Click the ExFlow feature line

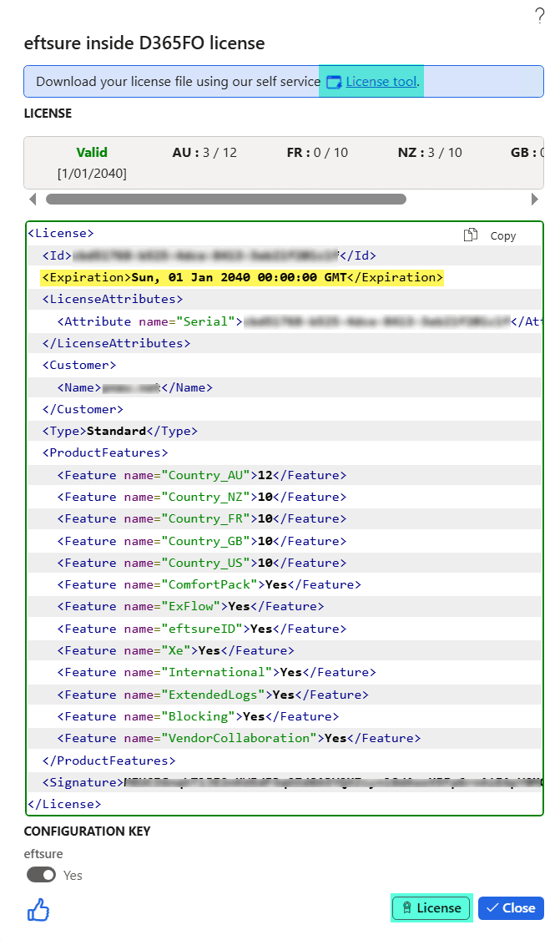[x=190, y=606]
